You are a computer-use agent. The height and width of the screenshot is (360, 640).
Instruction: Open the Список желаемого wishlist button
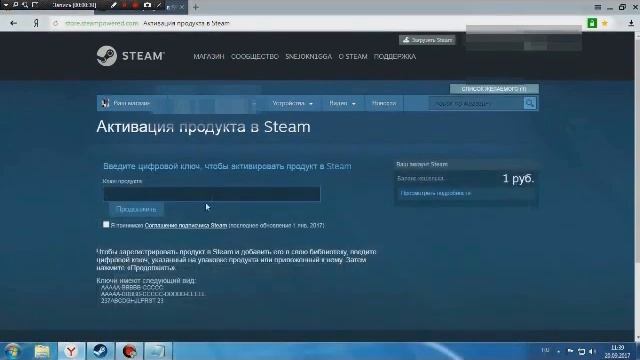pyautogui.click(x=494, y=89)
